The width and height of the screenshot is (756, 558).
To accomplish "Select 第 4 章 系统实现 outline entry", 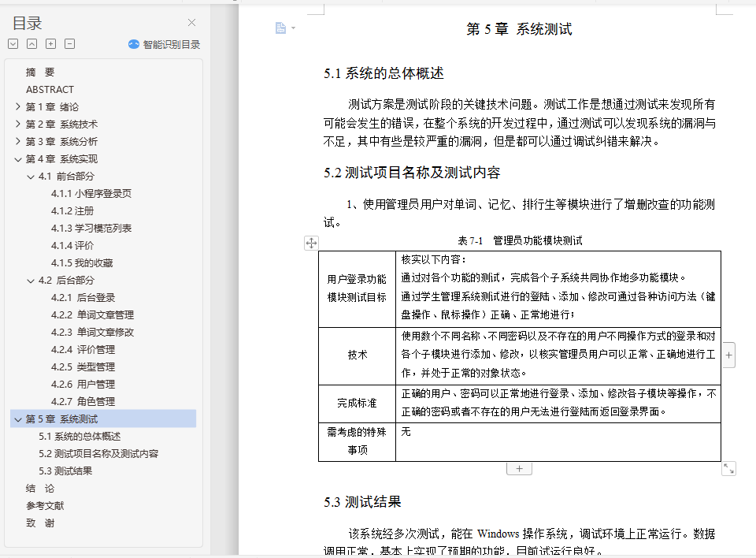I will pos(61,158).
